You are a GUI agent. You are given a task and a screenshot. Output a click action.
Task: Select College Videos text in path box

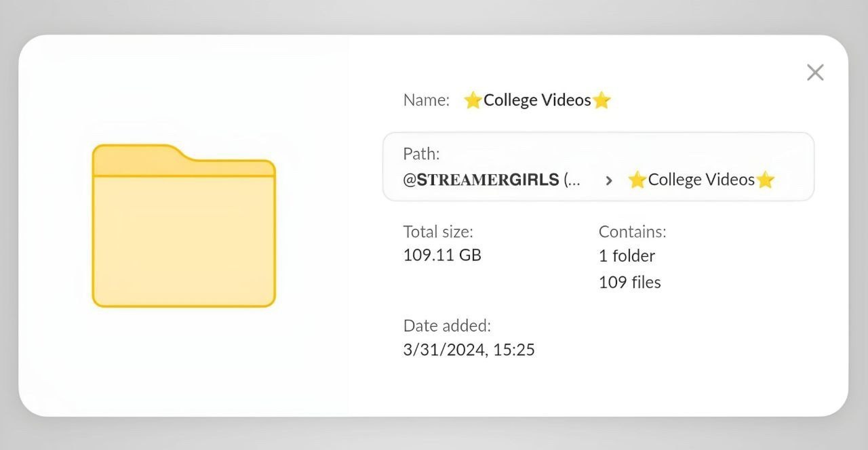(x=701, y=180)
